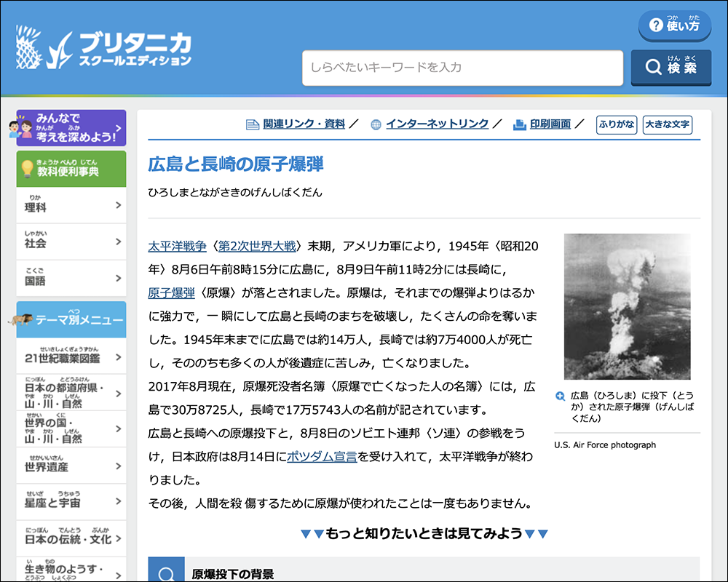Click the credit U.S. Air Force photograph
The height and width of the screenshot is (582, 728).
click(x=605, y=445)
